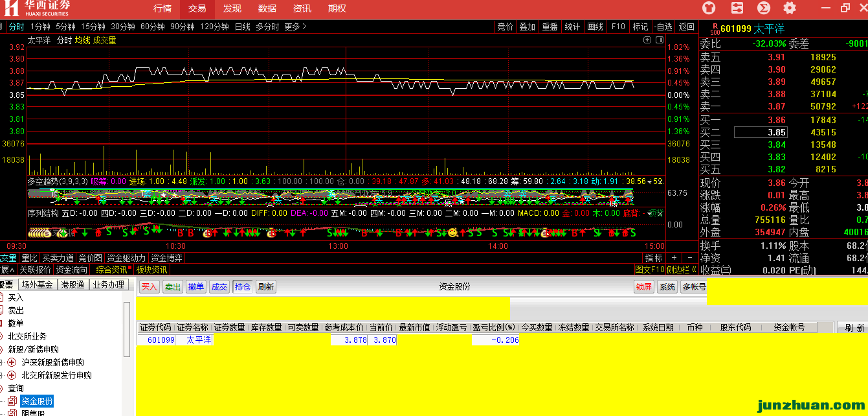Click the 竞价 toolbar button

505,27
